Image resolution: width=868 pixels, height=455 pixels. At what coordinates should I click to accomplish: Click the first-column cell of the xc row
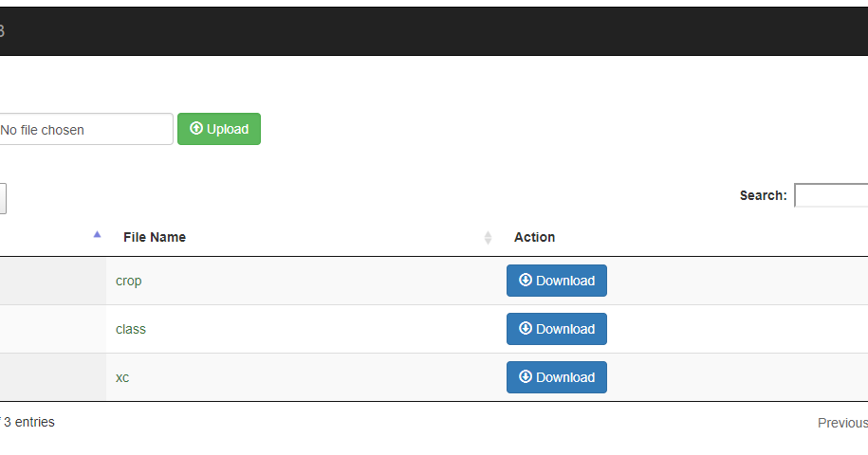point(52,377)
